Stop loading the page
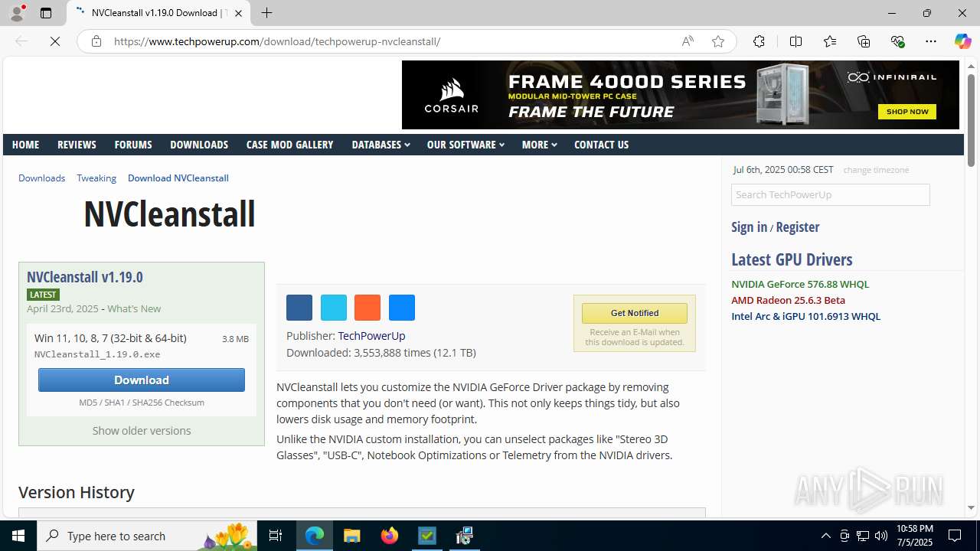This screenshot has width=980, height=551. 55,41
